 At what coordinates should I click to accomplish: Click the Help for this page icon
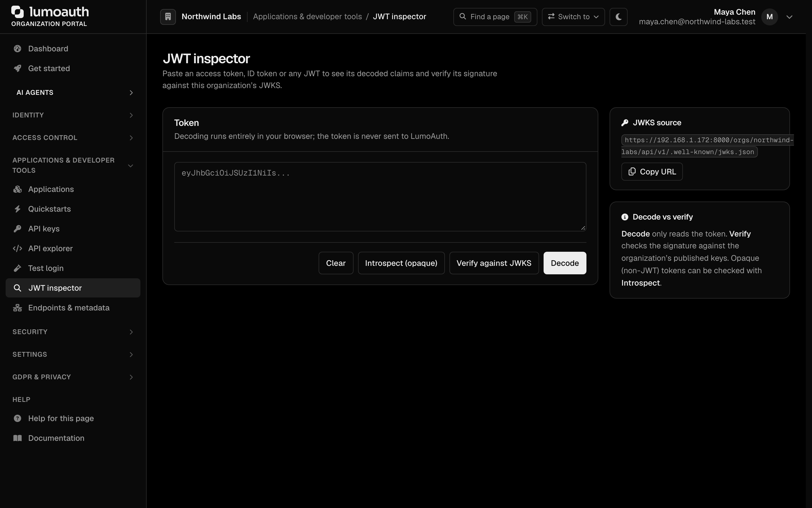(x=17, y=418)
